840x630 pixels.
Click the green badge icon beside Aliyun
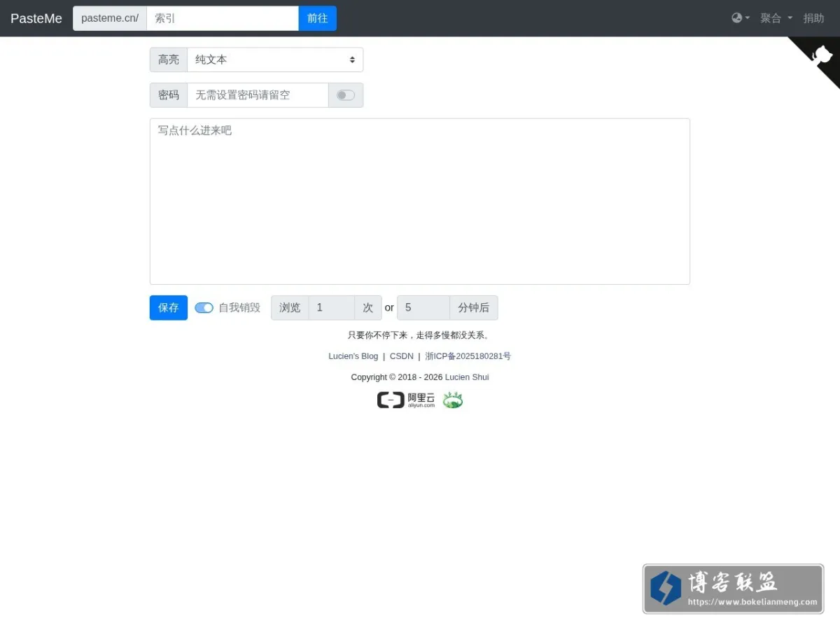(x=453, y=400)
